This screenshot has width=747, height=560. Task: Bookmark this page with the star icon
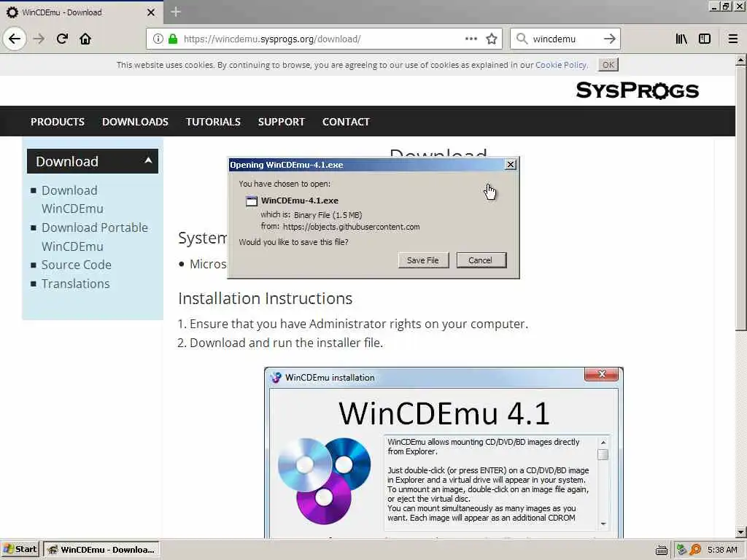coord(492,39)
